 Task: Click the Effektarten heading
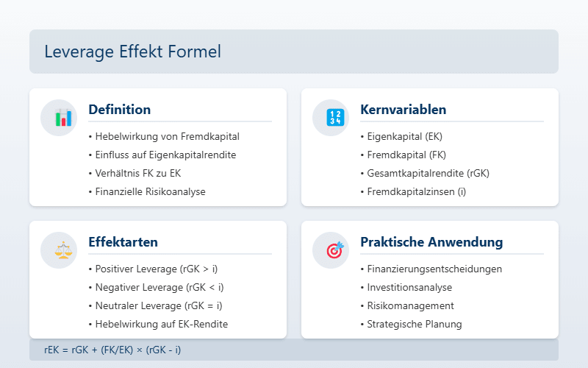click(x=123, y=242)
